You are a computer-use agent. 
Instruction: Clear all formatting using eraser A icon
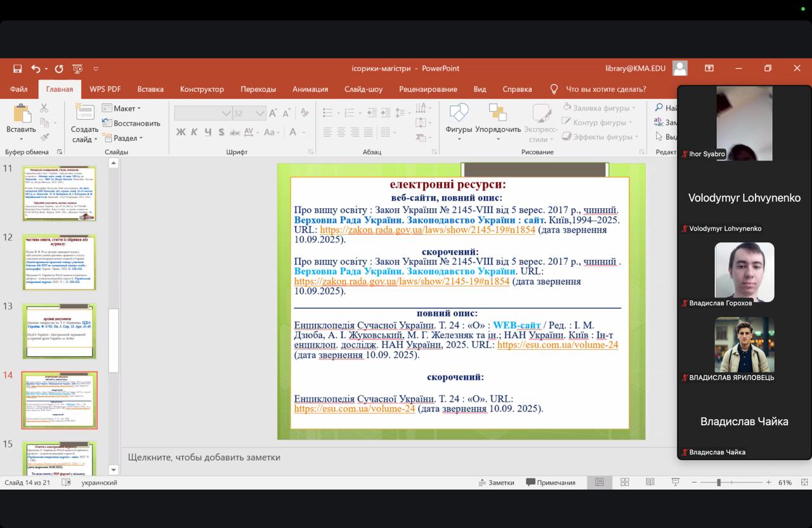click(x=303, y=113)
